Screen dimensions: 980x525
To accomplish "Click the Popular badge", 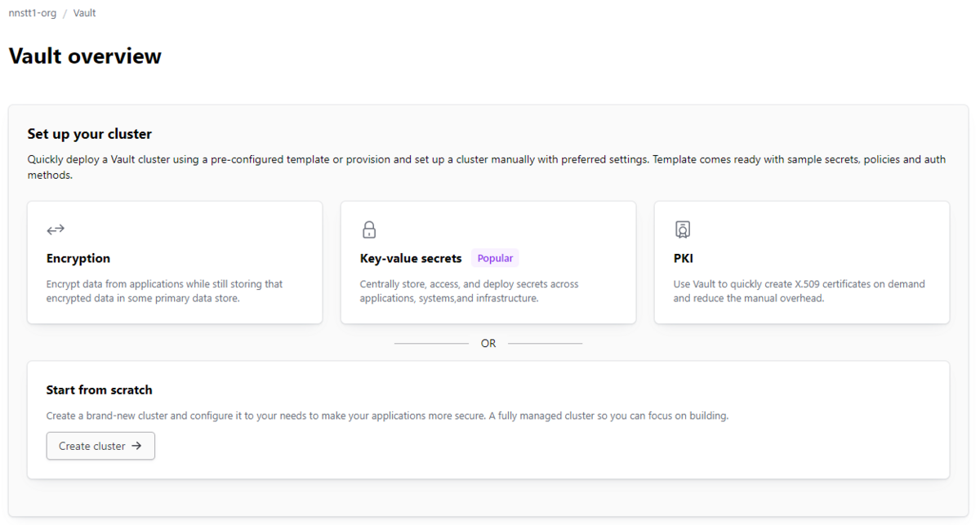I will (495, 258).
